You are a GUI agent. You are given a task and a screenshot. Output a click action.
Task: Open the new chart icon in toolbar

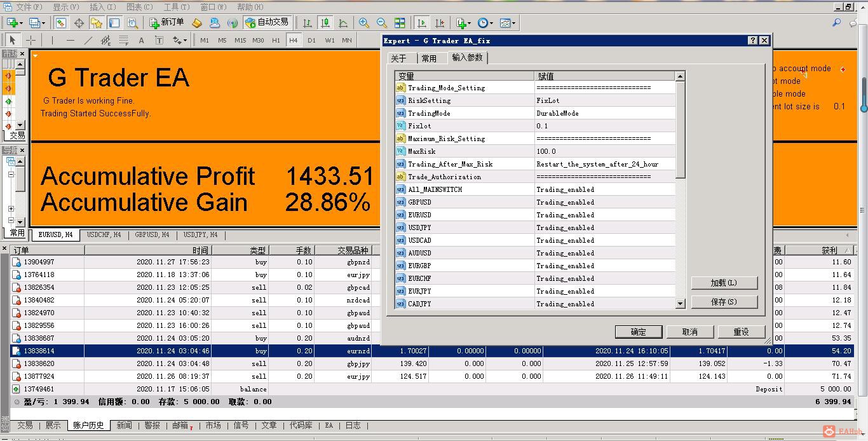pos(13,23)
